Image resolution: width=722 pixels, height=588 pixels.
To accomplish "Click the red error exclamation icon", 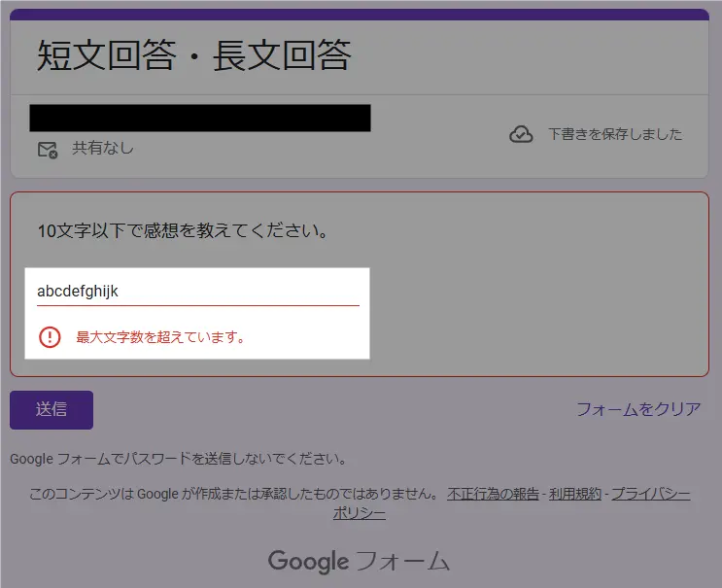I will click(50, 337).
